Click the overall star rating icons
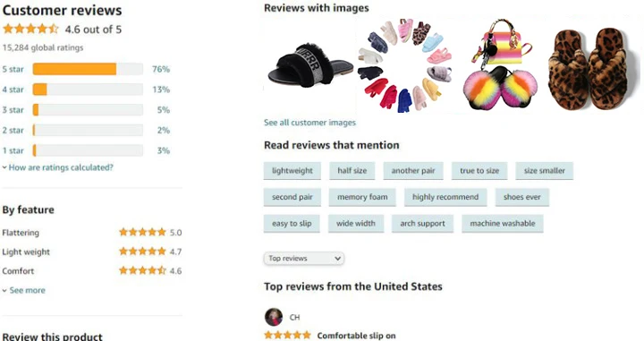Viewport: 644px width, 341px height. [x=30, y=30]
